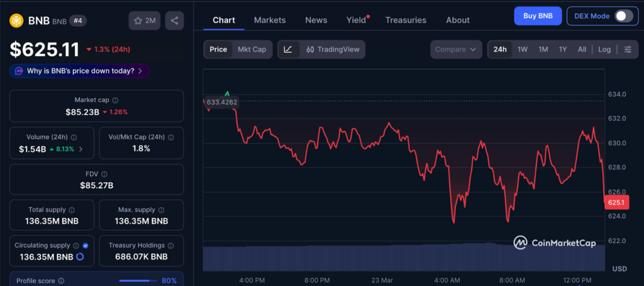
Task: Click the Profile score progress bar
Action: coord(138,280)
